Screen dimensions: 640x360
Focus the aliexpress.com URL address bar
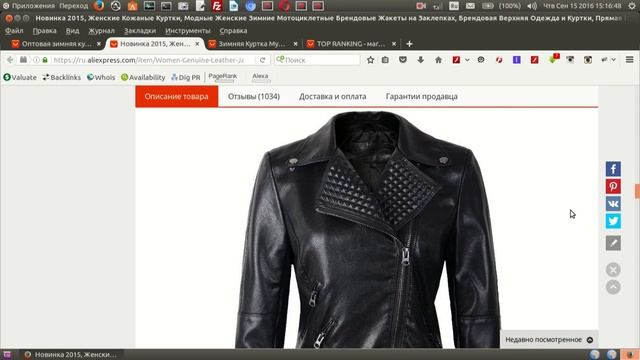[x=149, y=60]
